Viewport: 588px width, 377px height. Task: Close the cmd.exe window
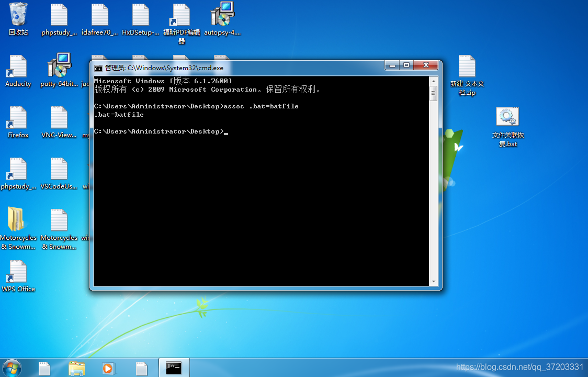(x=426, y=65)
